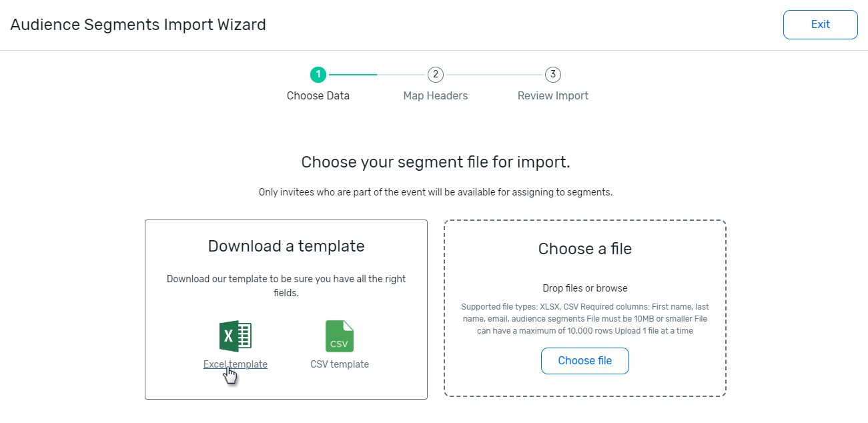Click the green CSV file icon
This screenshot has width=868, height=423.
click(x=340, y=336)
